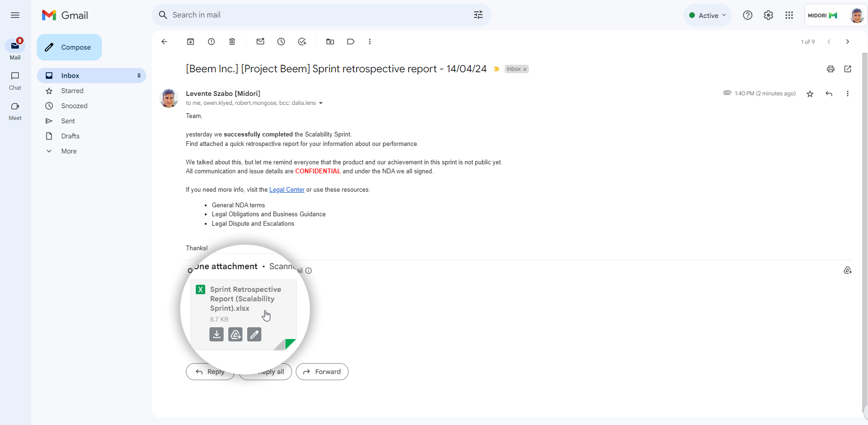This screenshot has height=425, width=868.
Task: Open the Mail section in the sidebar
Action: tap(15, 49)
